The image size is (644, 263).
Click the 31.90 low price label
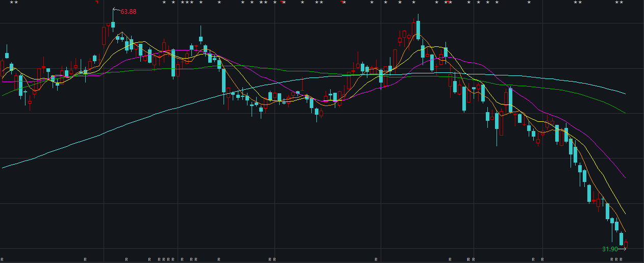pos(610,249)
